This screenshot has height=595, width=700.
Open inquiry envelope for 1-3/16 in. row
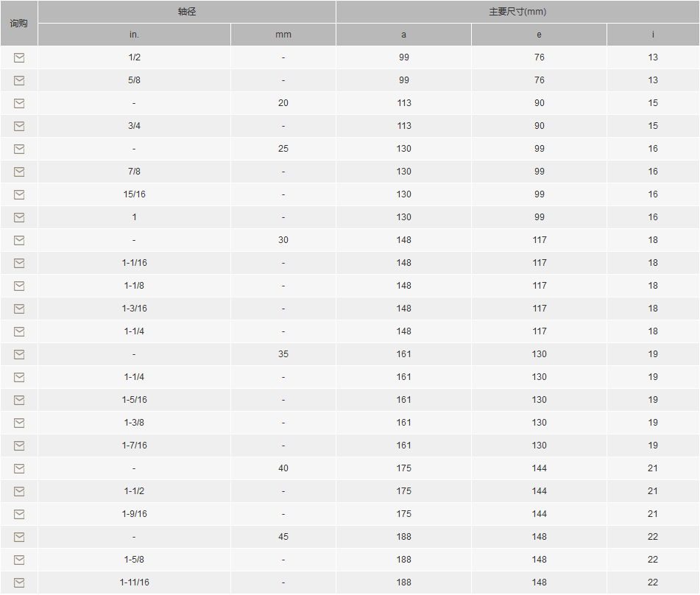click(x=19, y=309)
